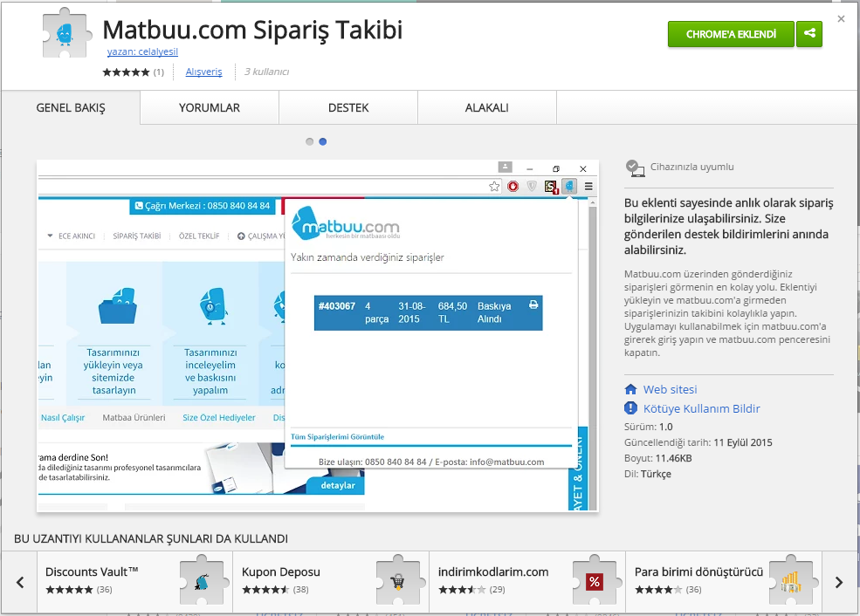The image size is (860, 616).
Task: Click the home icon beside Web sitesi
Action: tap(631, 389)
